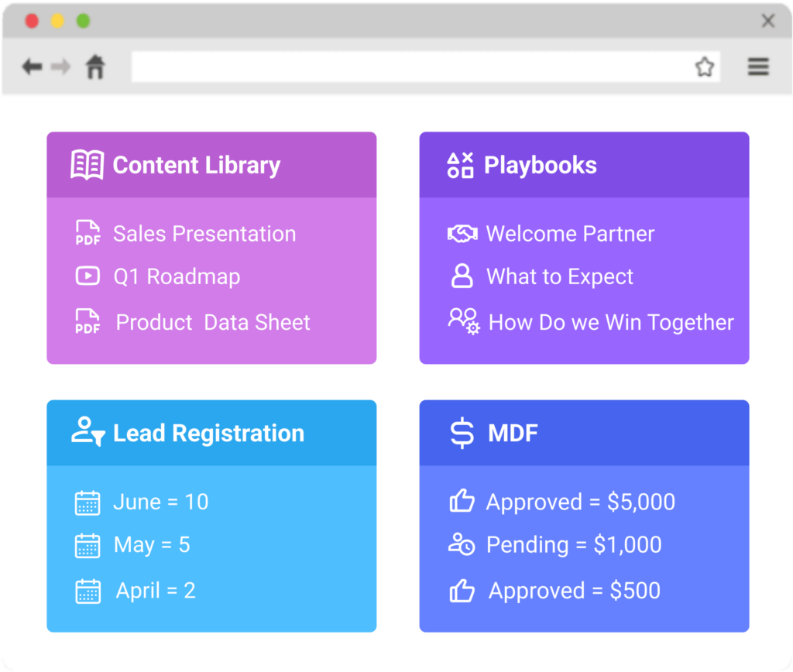
Task: Click the browser forward arrow
Action: click(60, 67)
